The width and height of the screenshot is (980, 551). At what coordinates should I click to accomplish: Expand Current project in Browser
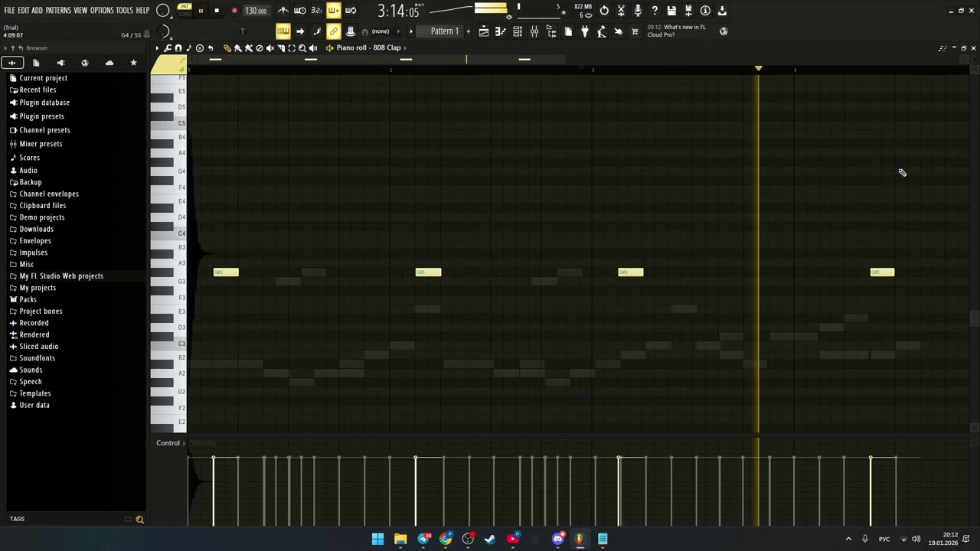pyautogui.click(x=43, y=78)
